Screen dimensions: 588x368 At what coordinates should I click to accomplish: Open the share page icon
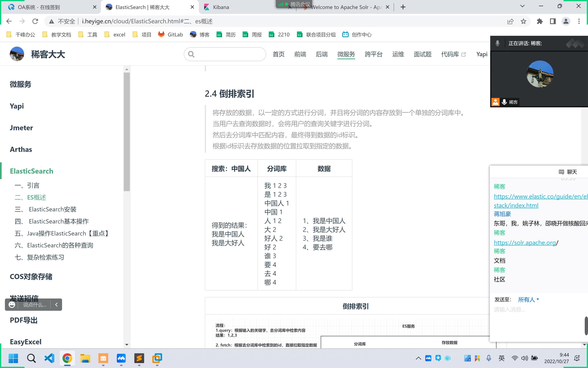click(x=510, y=21)
